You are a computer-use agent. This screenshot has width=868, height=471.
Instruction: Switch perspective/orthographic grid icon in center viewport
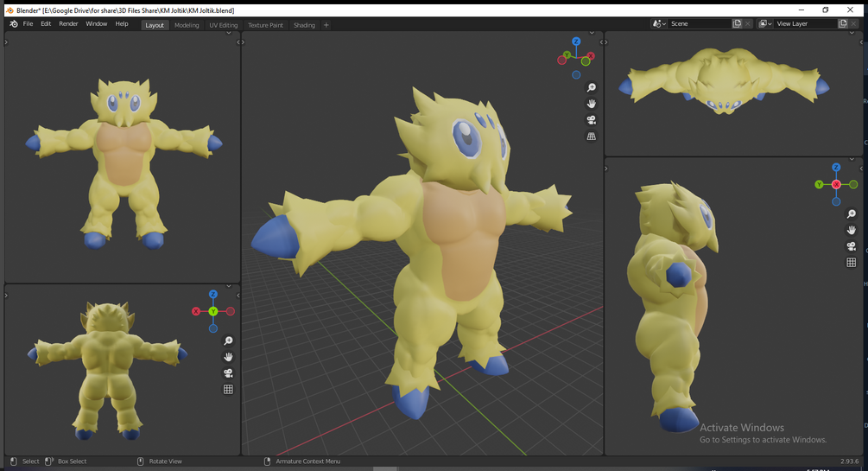[x=592, y=136]
